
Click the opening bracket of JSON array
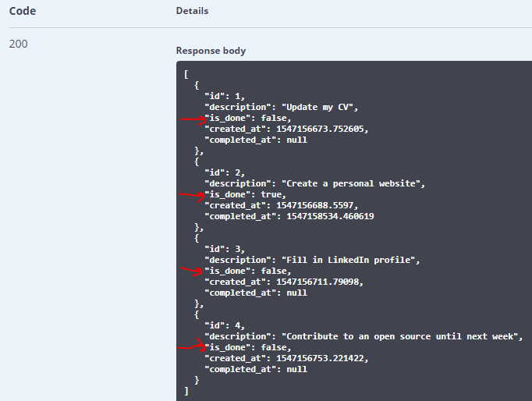click(186, 74)
